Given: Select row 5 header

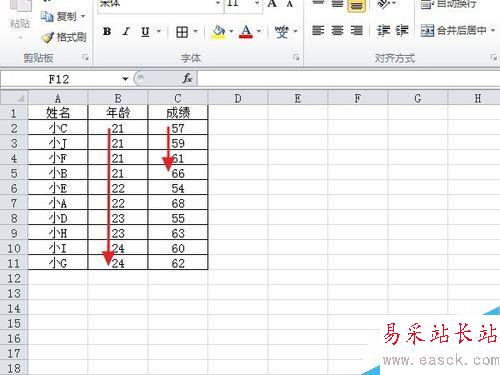Looking at the screenshot, I should coord(14,174).
